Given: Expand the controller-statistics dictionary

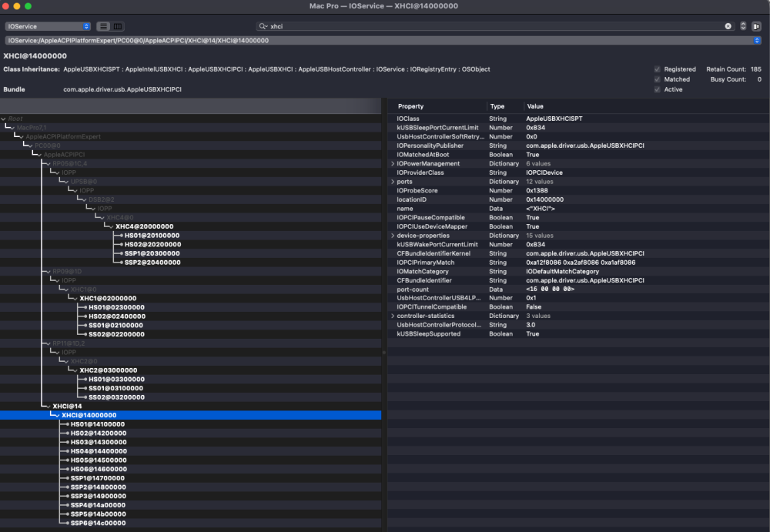Looking at the screenshot, I should coord(393,316).
